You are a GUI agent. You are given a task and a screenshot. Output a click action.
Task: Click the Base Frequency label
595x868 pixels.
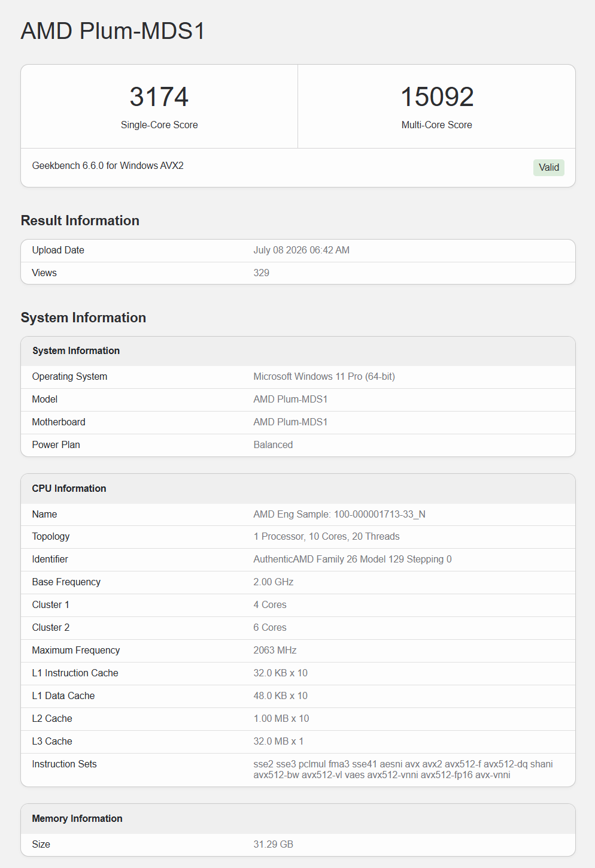[x=66, y=582]
